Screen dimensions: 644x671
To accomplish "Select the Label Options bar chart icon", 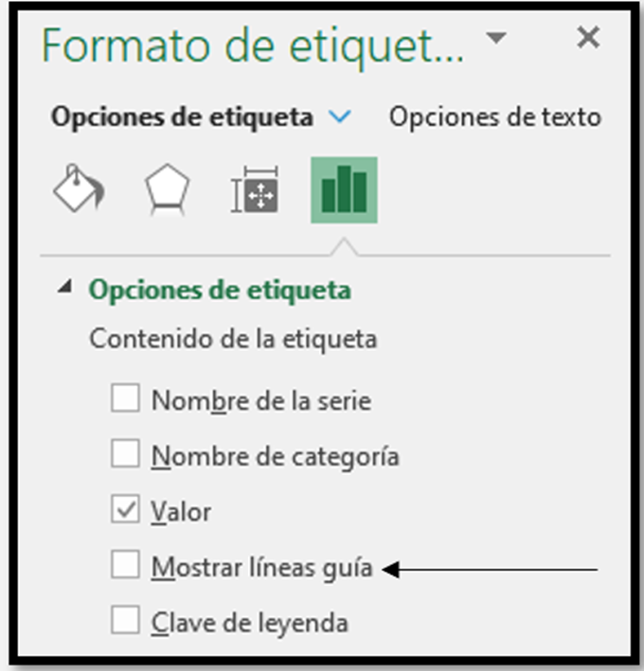I will tap(344, 190).
